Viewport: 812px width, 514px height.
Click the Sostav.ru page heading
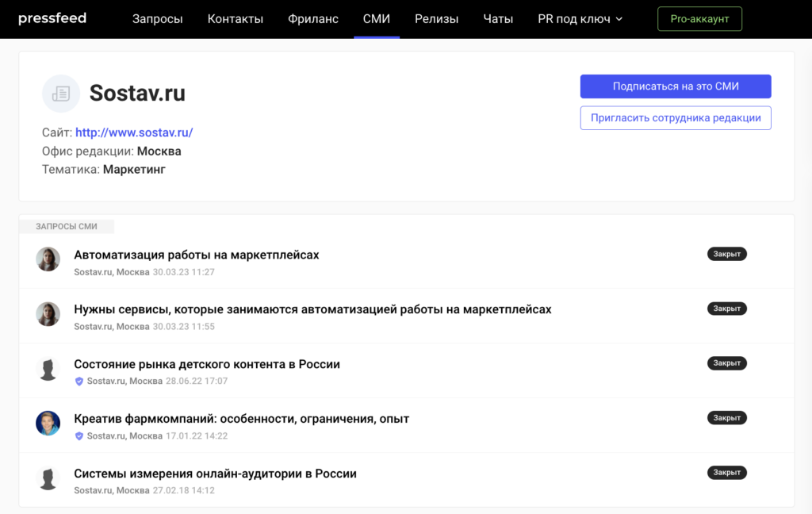(x=137, y=94)
